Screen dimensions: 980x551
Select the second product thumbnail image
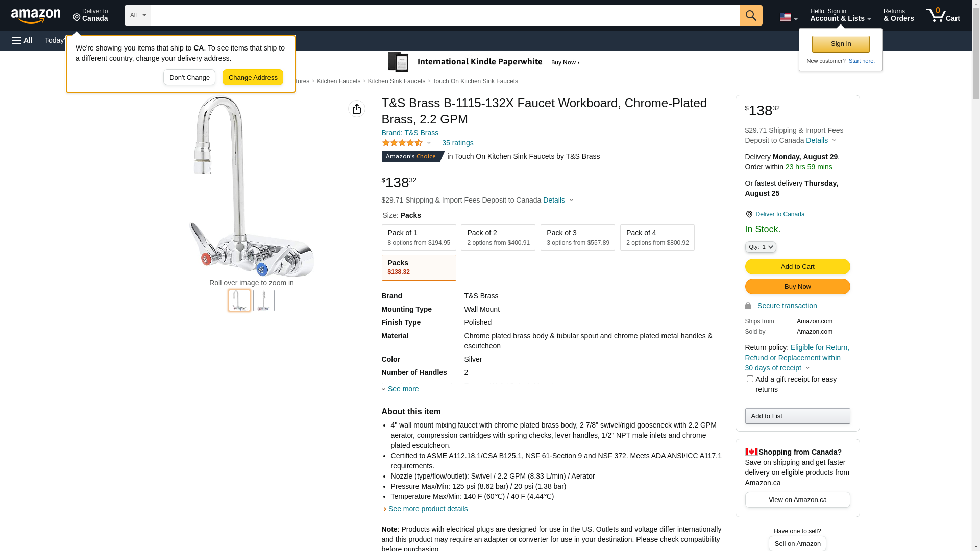pos(264,300)
